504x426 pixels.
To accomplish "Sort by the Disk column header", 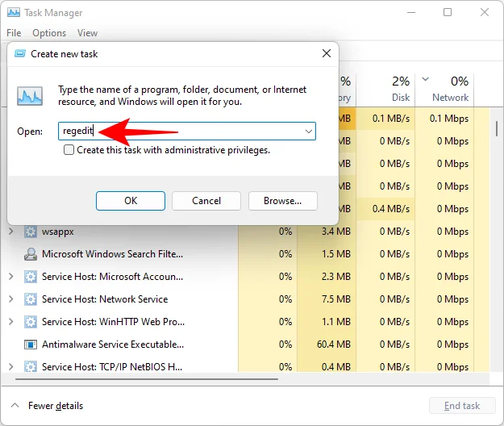I will [385, 90].
